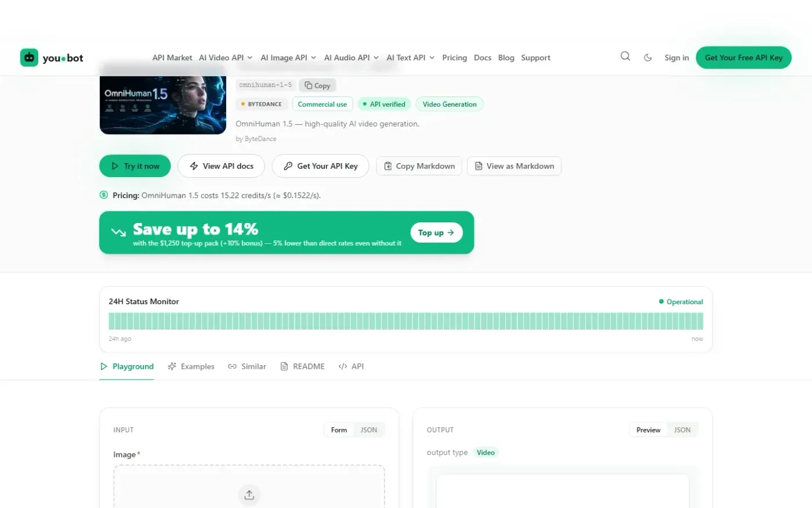Visit the Blog page
812x508 pixels.
pyautogui.click(x=506, y=57)
